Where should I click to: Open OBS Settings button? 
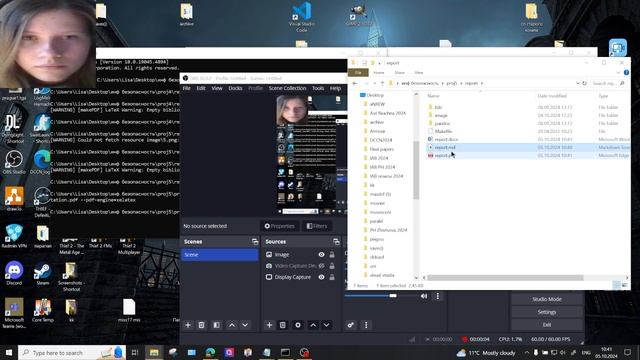coord(547,312)
